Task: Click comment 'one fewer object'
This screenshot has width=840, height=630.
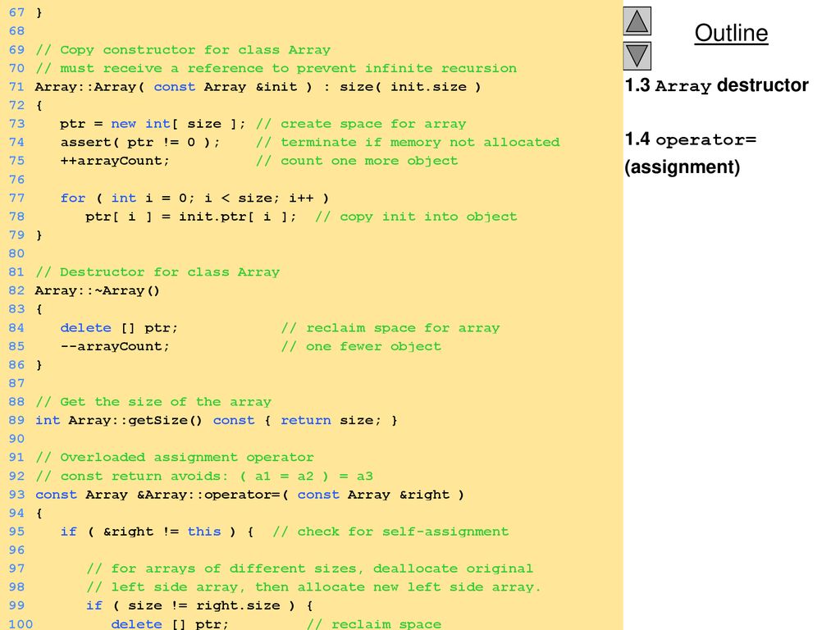Action: (361, 347)
